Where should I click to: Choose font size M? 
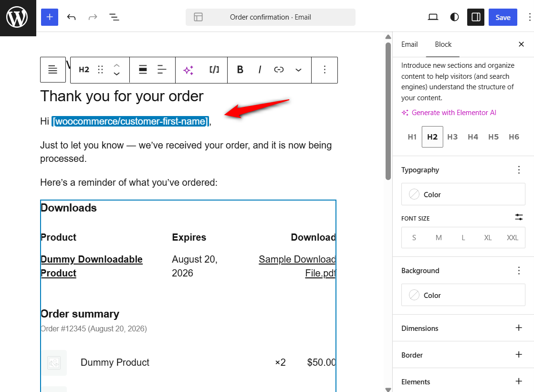(x=439, y=238)
